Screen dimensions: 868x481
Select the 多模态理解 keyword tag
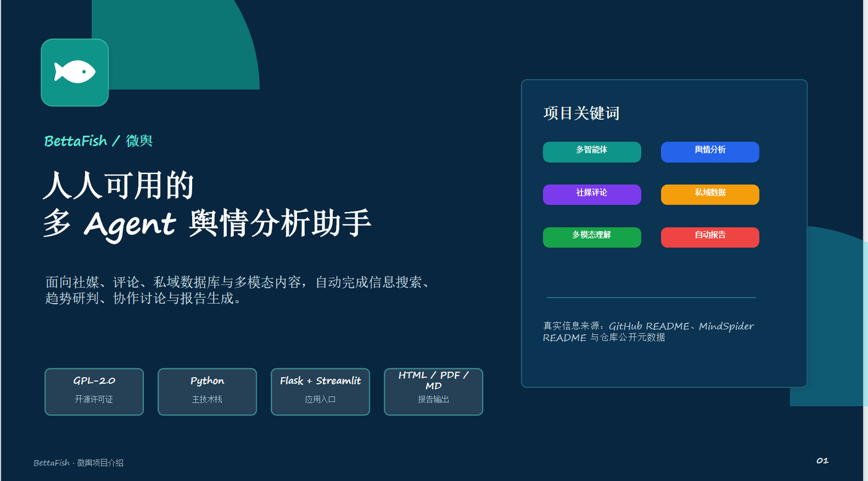(x=592, y=237)
